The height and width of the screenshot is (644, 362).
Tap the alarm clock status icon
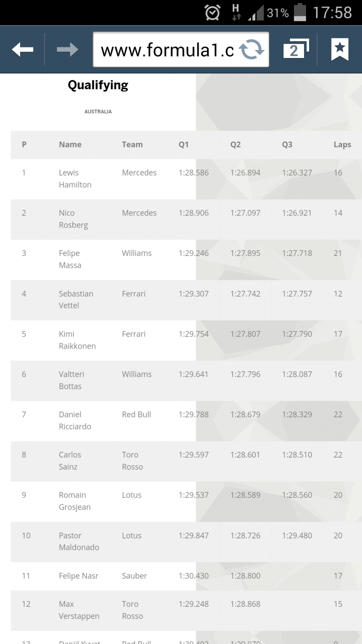tap(212, 13)
